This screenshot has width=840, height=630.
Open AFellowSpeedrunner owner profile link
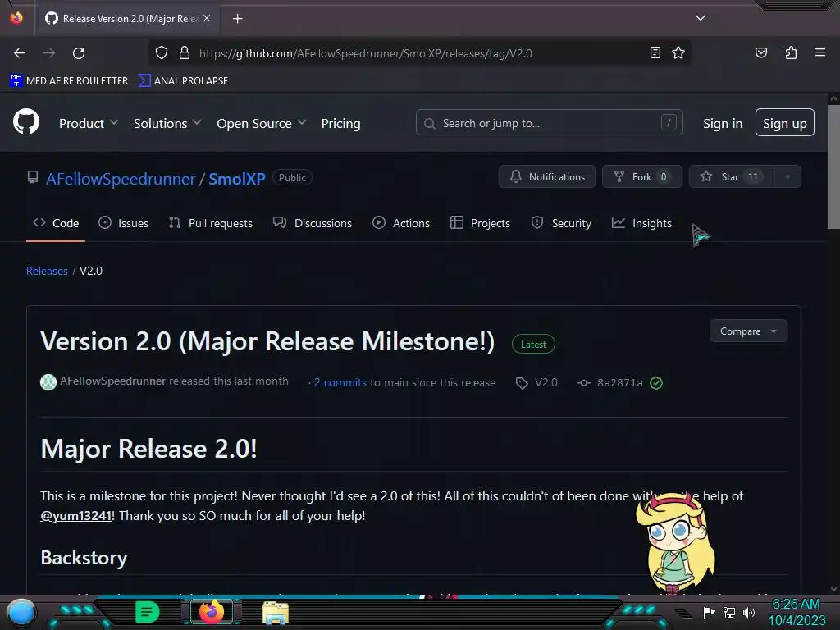[121, 179]
